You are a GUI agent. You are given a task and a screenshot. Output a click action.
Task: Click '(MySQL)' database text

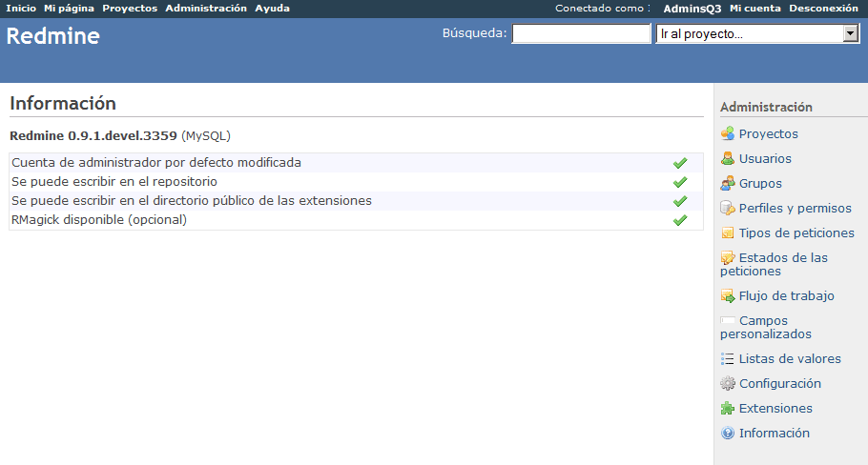[206, 136]
